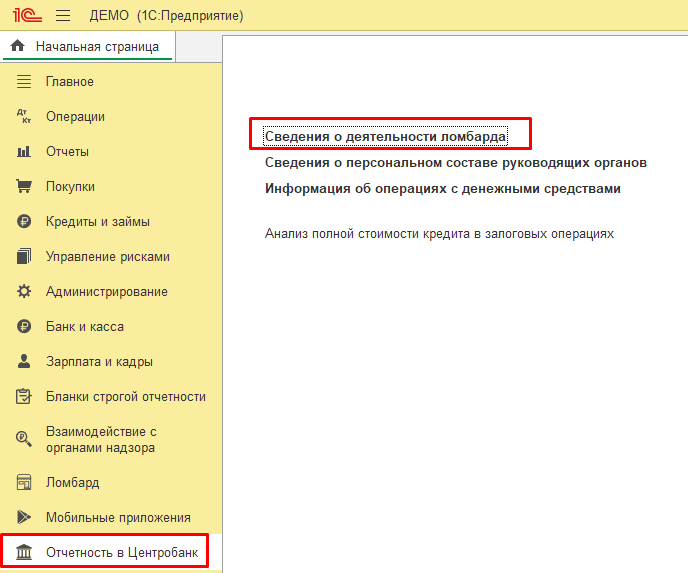This screenshot has width=688, height=573.
Task: Go to Банк и касса section
Action: [x=85, y=327]
